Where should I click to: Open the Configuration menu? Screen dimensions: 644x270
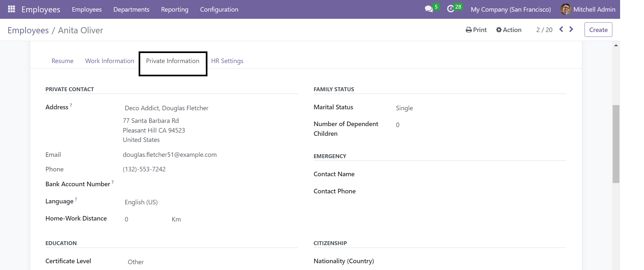[x=219, y=9]
